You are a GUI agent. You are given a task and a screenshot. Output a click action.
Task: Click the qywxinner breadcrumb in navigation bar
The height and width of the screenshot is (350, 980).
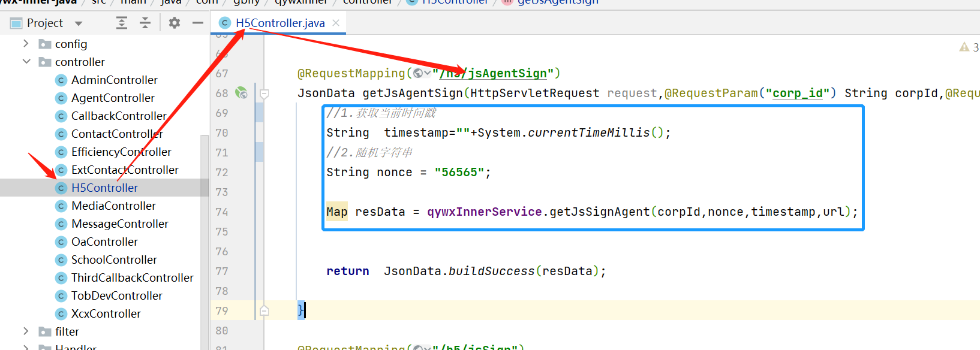click(x=301, y=2)
